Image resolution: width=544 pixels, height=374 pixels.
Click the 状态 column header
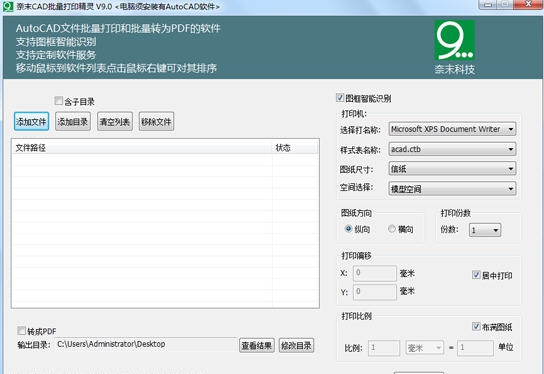[x=295, y=147]
